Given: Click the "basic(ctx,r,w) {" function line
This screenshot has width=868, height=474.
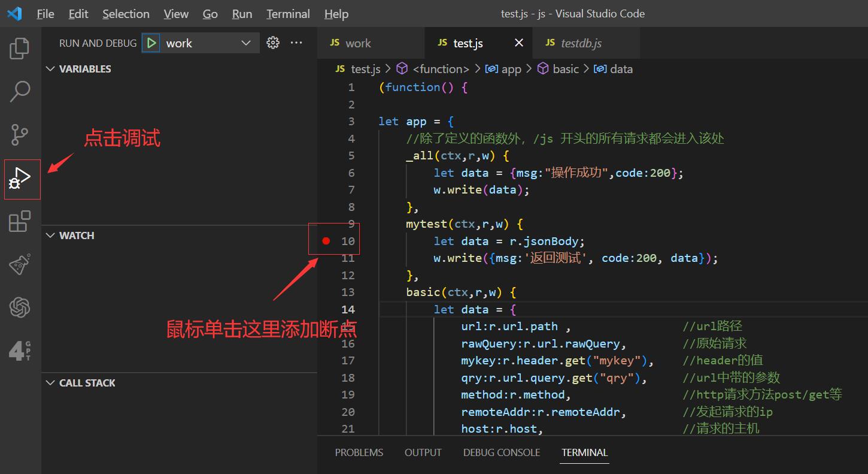Looking at the screenshot, I should click(x=461, y=292).
